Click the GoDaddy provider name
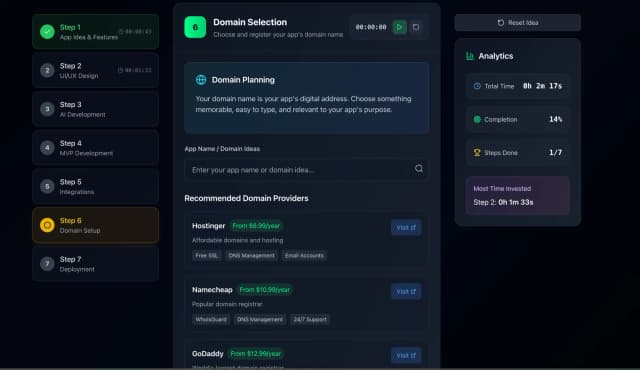The image size is (640, 370). [x=208, y=354]
